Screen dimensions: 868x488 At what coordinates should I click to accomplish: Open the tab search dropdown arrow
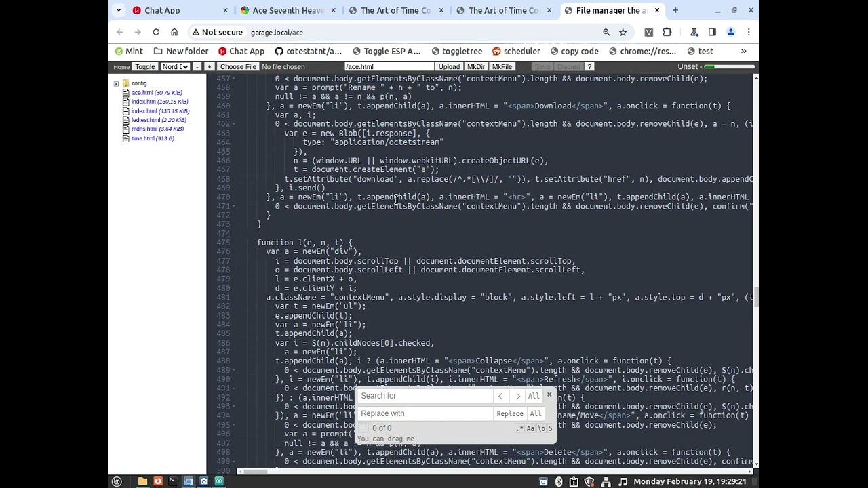click(119, 10)
